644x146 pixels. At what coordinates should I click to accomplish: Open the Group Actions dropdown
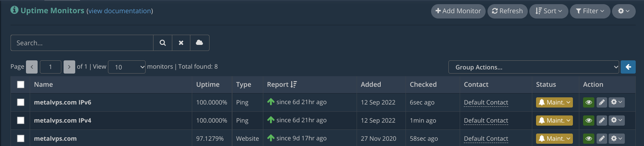point(533,67)
